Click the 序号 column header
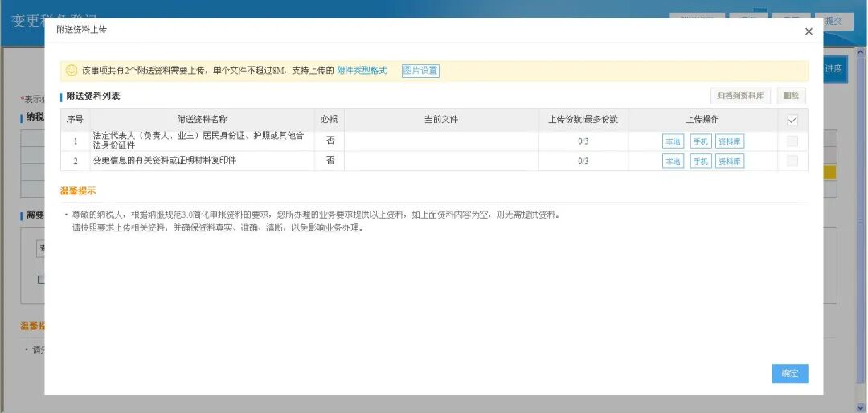This screenshot has height=413, width=868. click(x=76, y=120)
